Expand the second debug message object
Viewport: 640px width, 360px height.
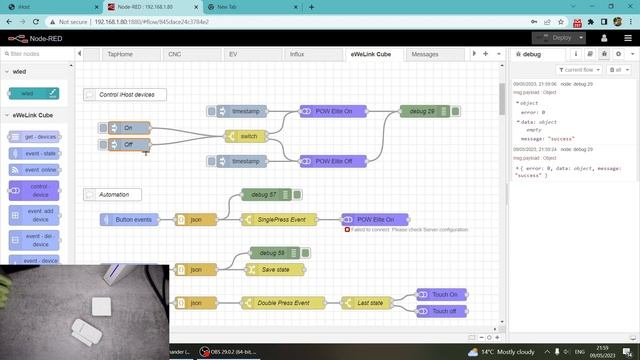tap(518, 168)
